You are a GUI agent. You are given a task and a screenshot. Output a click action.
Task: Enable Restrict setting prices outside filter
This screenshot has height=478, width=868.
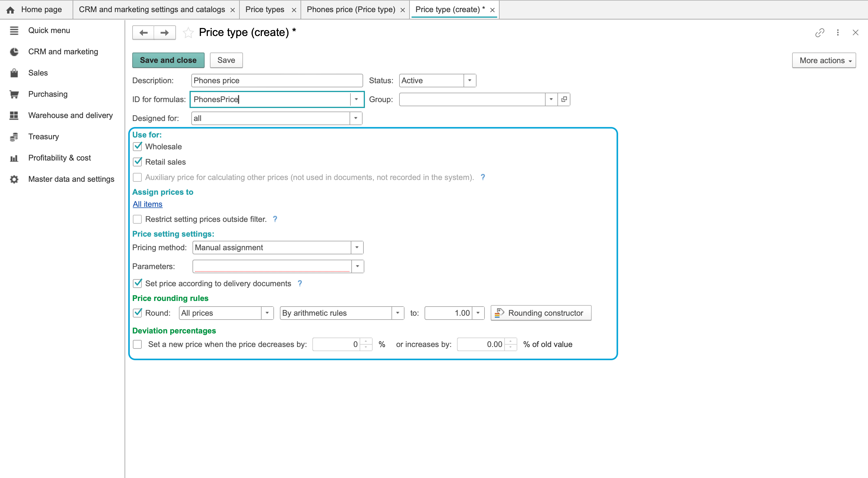tap(138, 219)
